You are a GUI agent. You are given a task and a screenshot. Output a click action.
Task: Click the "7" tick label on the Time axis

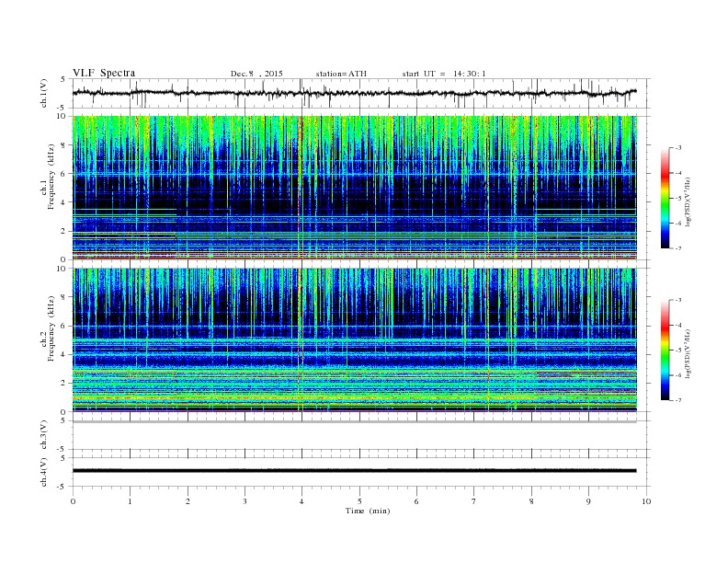click(x=474, y=501)
